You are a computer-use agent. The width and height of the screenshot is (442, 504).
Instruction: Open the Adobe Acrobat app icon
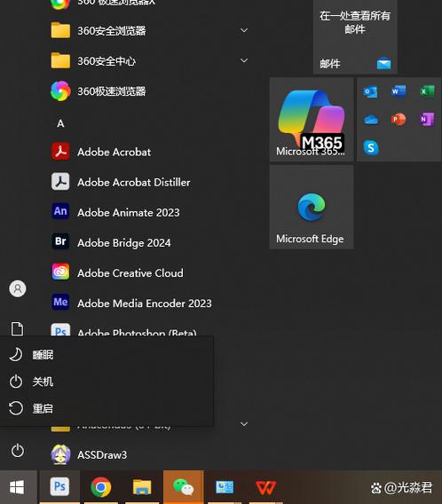tap(60, 152)
